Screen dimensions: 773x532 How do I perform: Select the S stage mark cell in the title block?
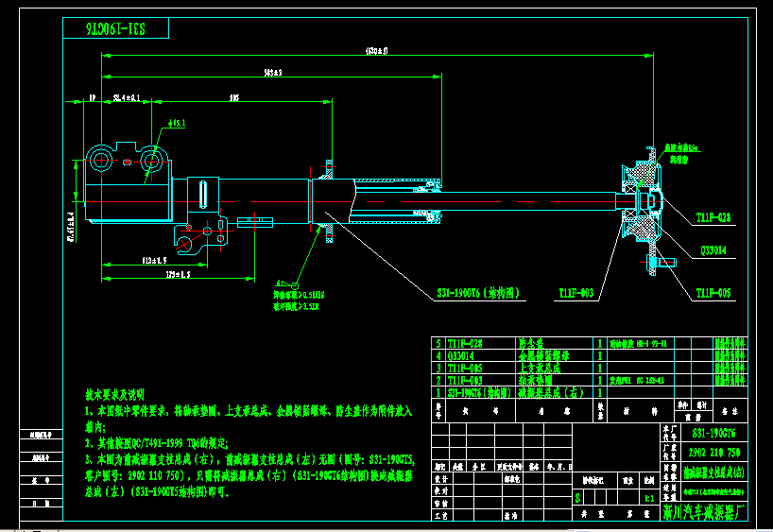pyautogui.click(x=578, y=495)
